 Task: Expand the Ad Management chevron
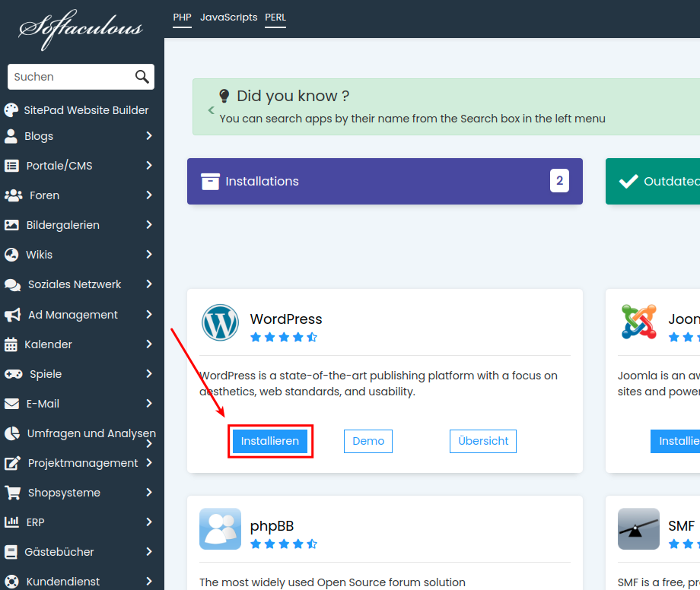(149, 315)
